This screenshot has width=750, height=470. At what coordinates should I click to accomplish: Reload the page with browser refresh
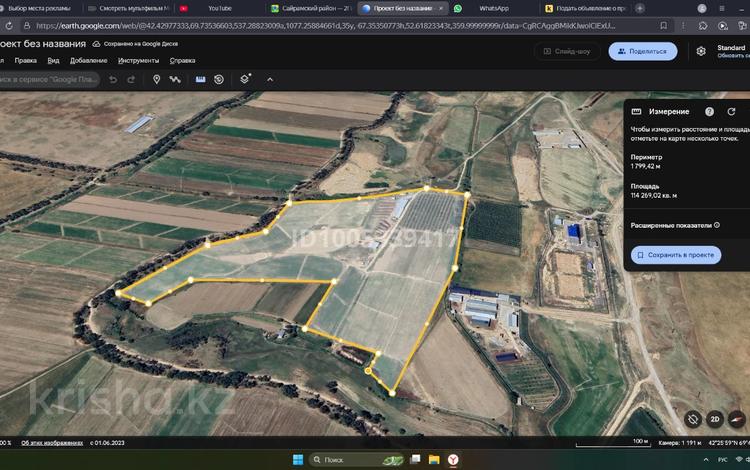9,26
